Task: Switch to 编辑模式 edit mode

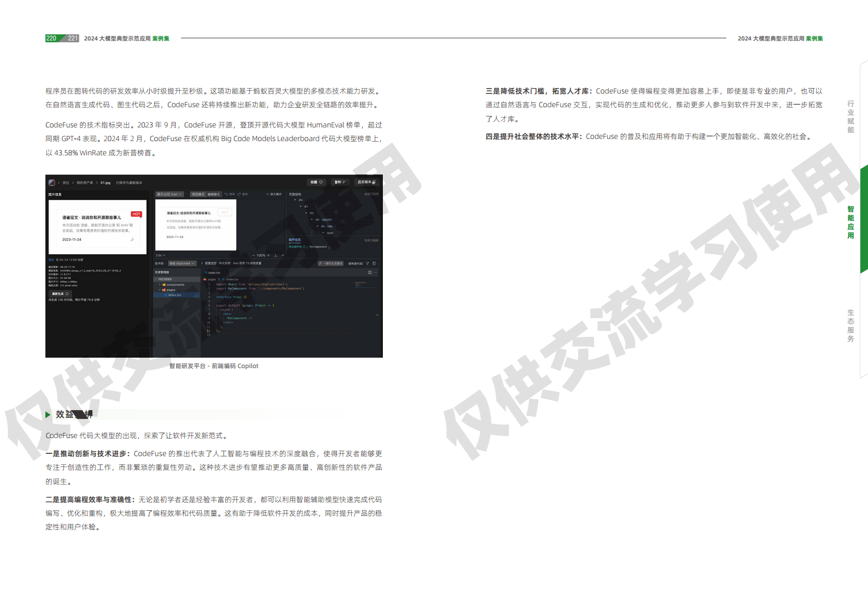Action: pyautogui.click(x=214, y=194)
